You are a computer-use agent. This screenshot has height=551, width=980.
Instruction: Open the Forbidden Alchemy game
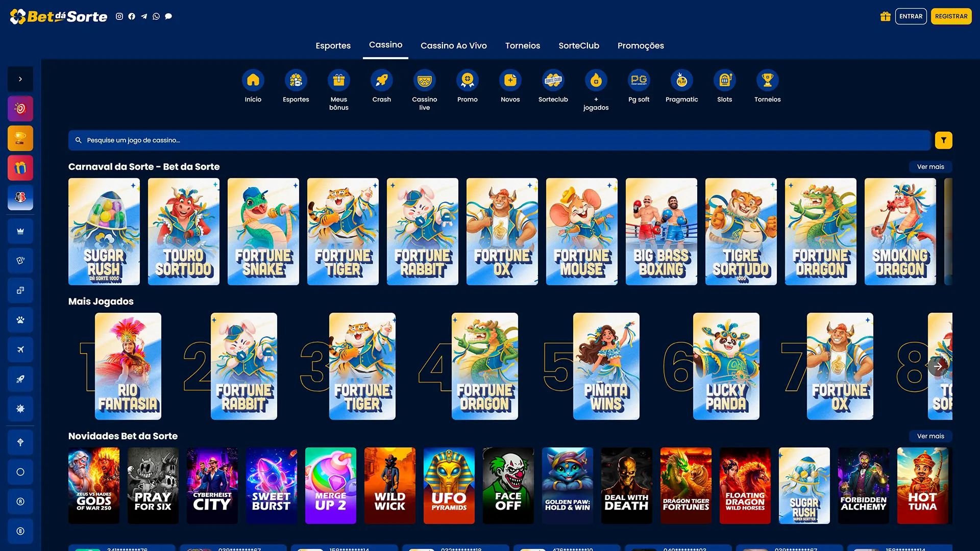(x=864, y=486)
